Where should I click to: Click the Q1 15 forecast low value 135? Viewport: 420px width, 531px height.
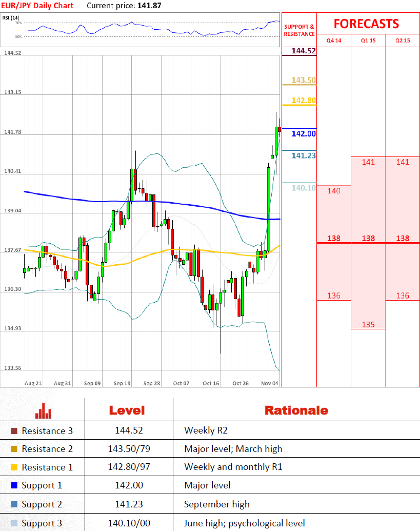368,325
